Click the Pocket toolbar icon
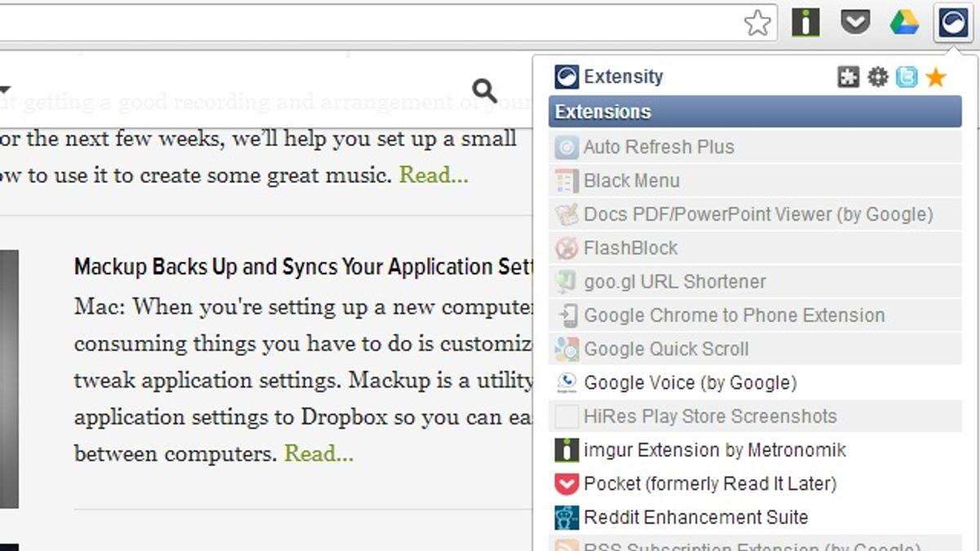980x551 pixels. (855, 22)
